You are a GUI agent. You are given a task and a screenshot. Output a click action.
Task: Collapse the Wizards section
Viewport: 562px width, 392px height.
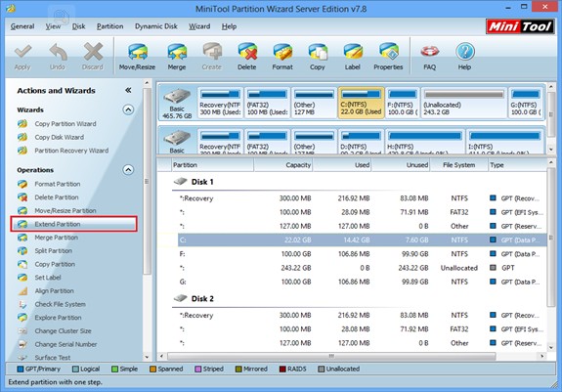[x=128, y=109]
